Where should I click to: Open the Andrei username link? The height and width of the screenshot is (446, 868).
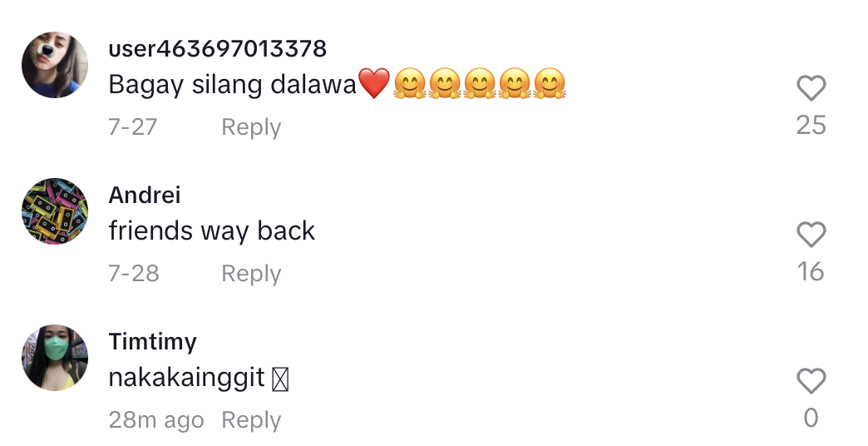coord(145,195)
